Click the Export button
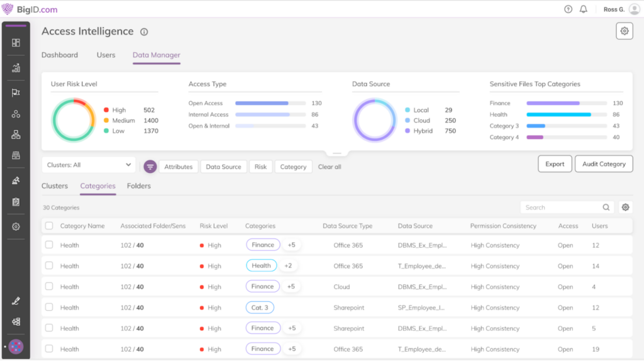The image size is (644, 361). 554,164
